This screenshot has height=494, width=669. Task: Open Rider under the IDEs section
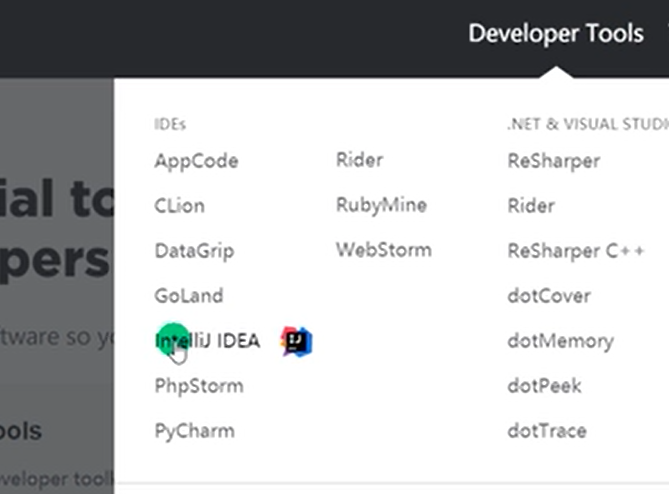coord(359,160)
